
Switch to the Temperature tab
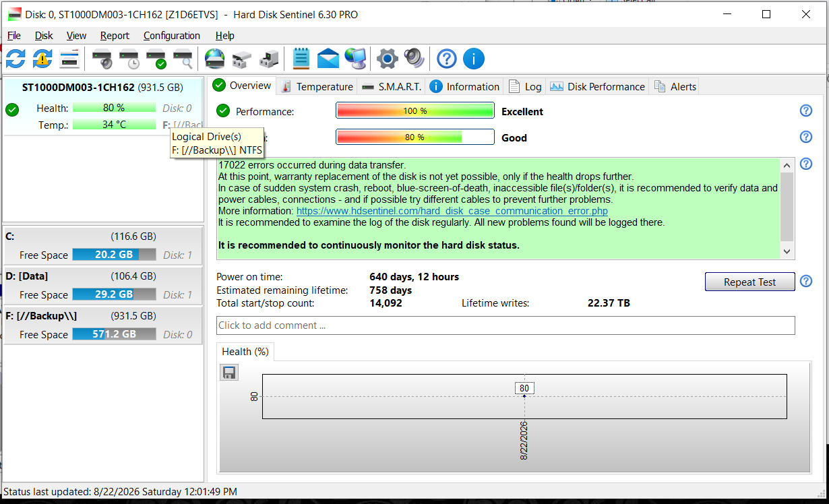tap(317, 86)
